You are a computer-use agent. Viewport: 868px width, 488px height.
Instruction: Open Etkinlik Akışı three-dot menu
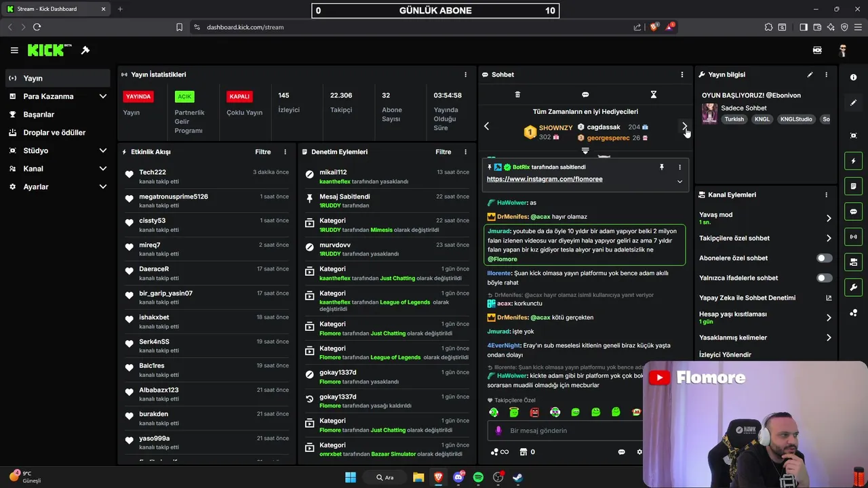285,152
